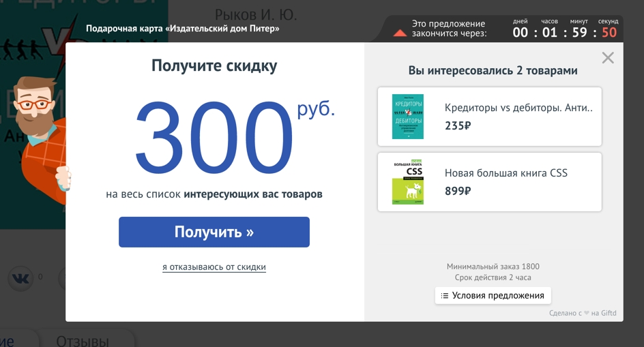
Task: Click the heart icon in the Giftd footer
Action: click(586, 314)
